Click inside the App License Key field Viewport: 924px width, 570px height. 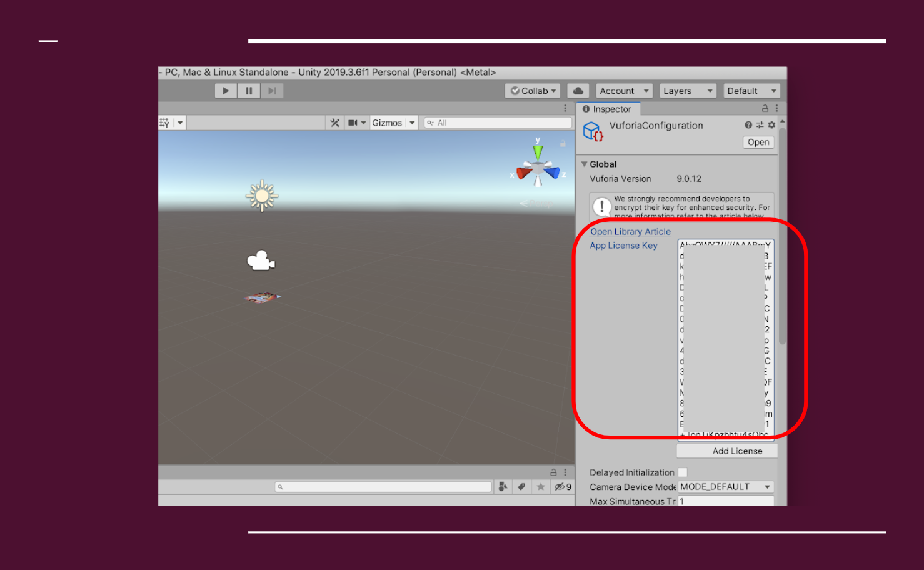point(725,337)
